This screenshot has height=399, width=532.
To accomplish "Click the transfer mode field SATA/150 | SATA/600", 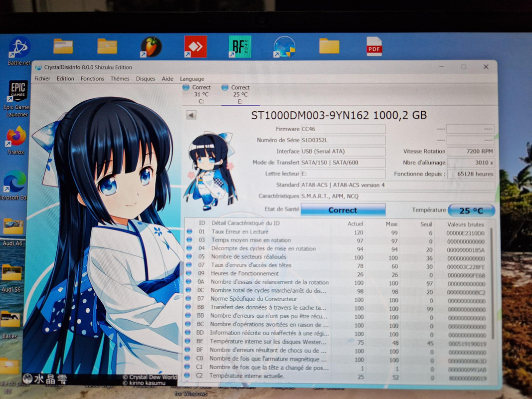I will (x=343, y=163).
